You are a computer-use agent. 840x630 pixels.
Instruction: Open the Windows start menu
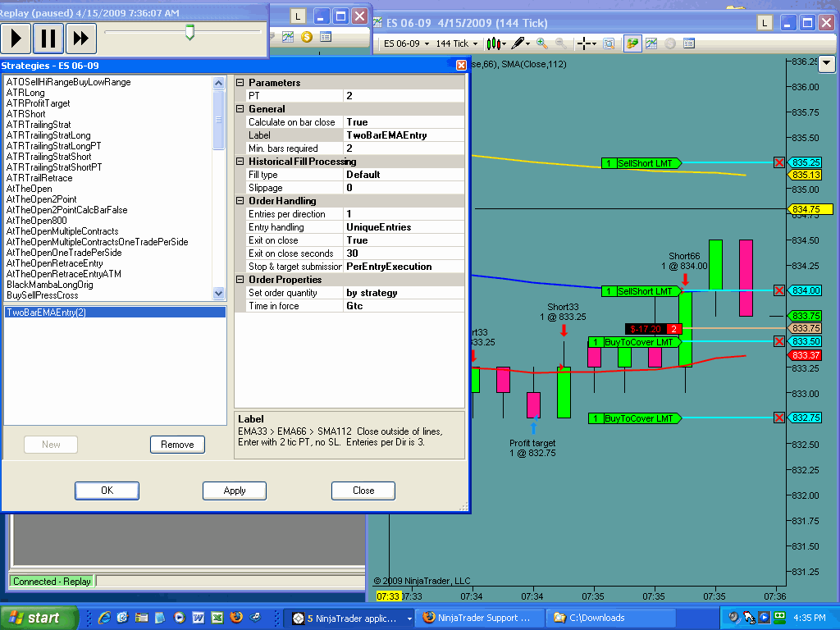point(38,619)
